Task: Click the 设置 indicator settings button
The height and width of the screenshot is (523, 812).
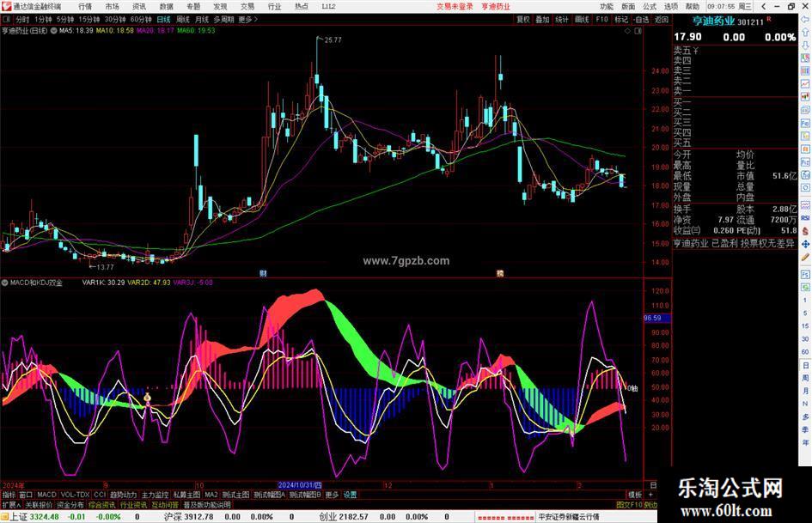Action: 350,495
